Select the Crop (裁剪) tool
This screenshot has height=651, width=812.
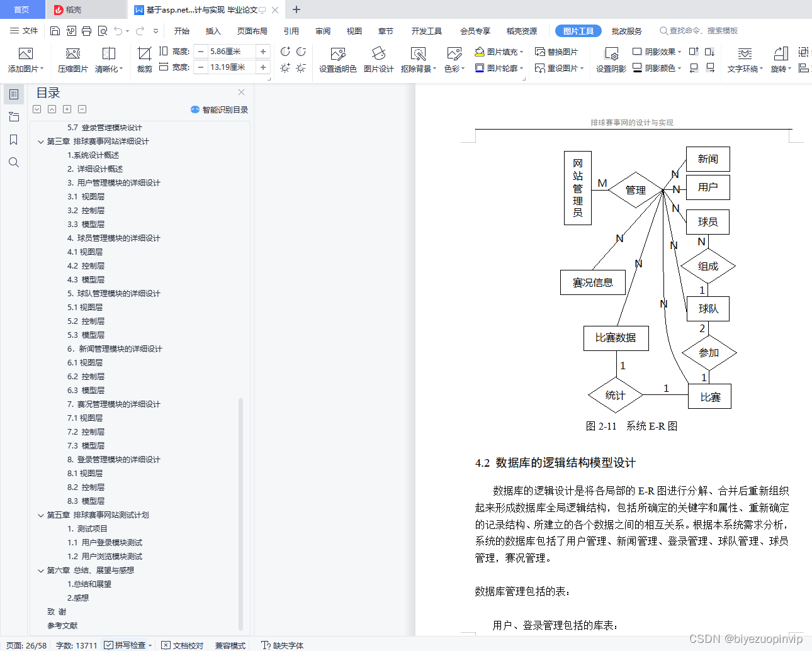(x=144, y=60)
